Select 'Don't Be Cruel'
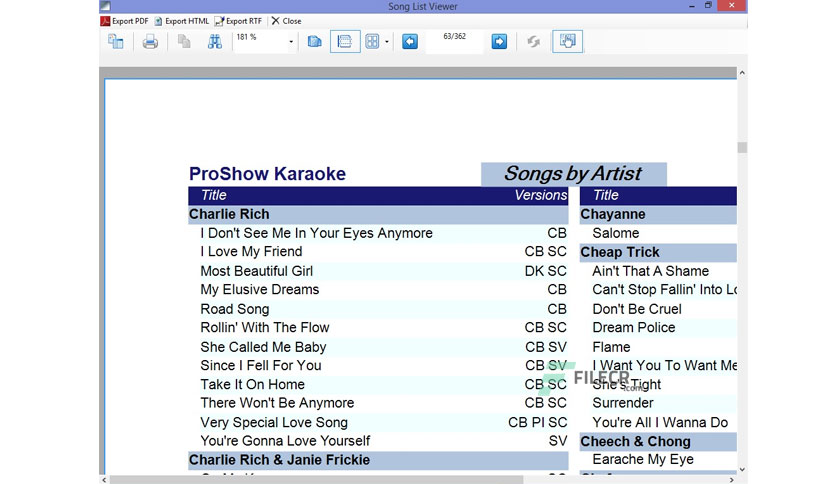This screenshot has height=484, width=836. click(x=637, y=309)
